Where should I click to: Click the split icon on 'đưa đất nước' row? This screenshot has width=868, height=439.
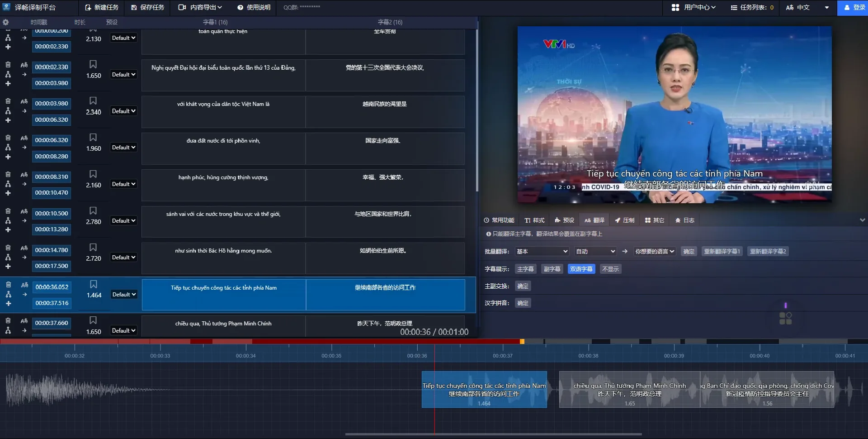click(8, 147)
